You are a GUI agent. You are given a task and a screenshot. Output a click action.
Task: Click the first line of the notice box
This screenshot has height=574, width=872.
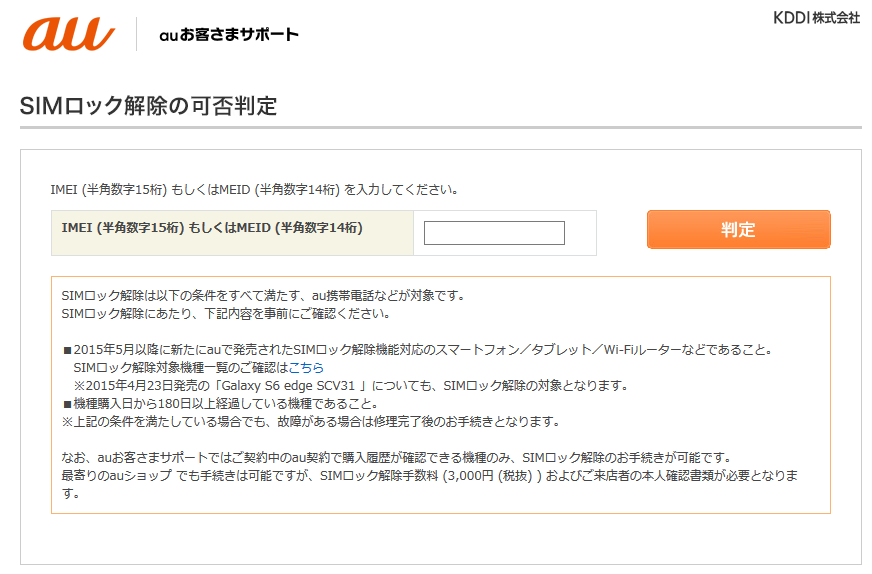click(x=263, y=295)
